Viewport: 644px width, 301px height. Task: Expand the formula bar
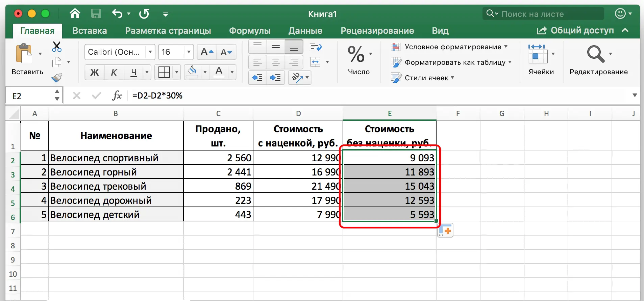pos(635,95)
